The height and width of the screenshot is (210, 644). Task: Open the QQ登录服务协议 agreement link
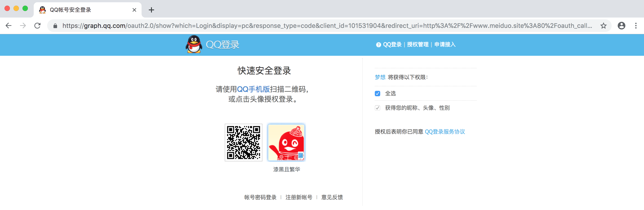(445, 132)
